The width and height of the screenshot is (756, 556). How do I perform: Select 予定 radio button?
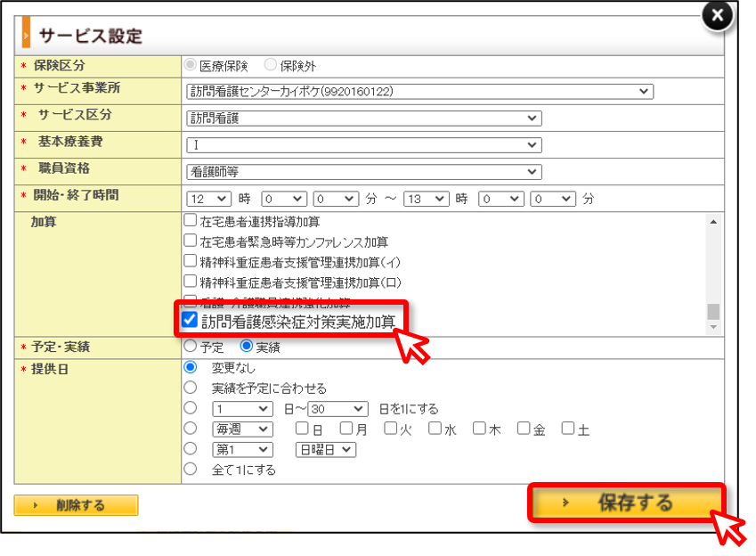pos(191,346)
